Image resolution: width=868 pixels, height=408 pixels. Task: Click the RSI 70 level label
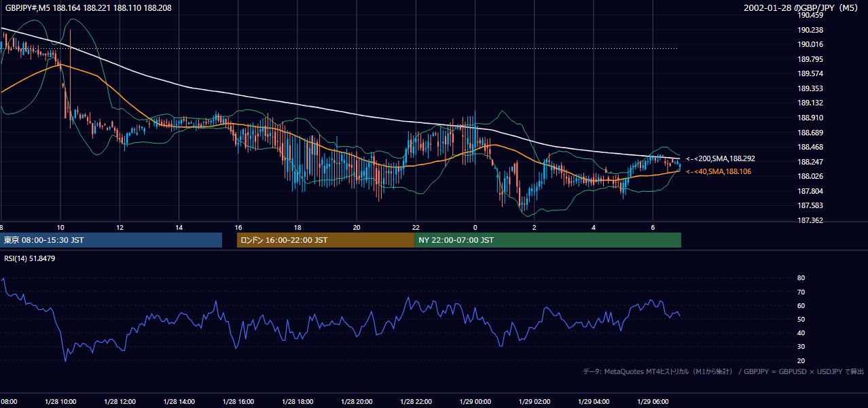(x=801, y=292)
